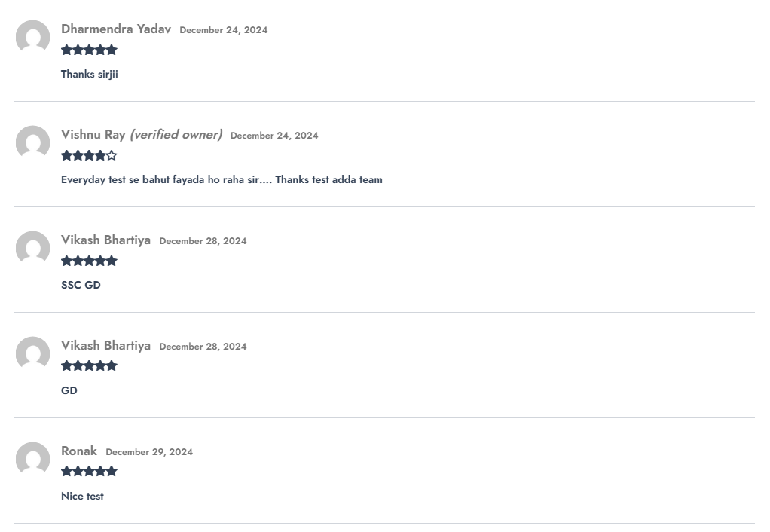The image size is (770, 532).
Task: Click Dharmendra Yadav's profile avatar icon
Action: (33, 37)
